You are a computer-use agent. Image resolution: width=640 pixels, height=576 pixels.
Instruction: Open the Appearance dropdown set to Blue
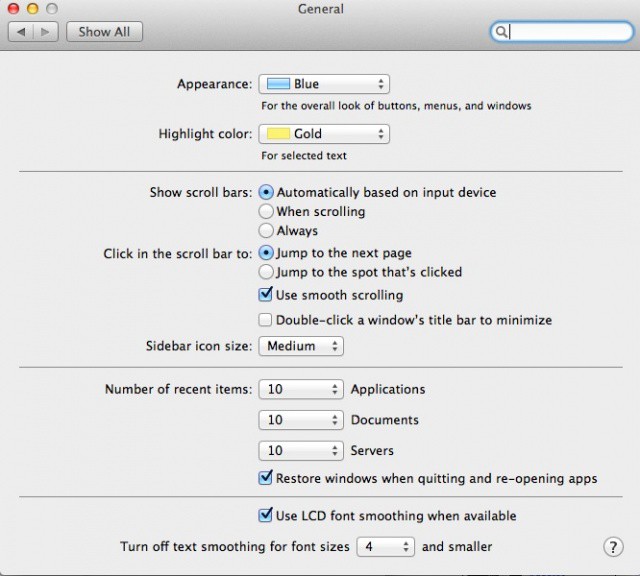click(x=324, y=85)
